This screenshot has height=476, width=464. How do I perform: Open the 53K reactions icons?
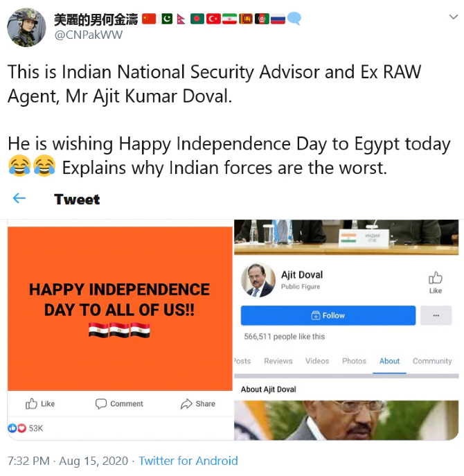tap(17, 428)
